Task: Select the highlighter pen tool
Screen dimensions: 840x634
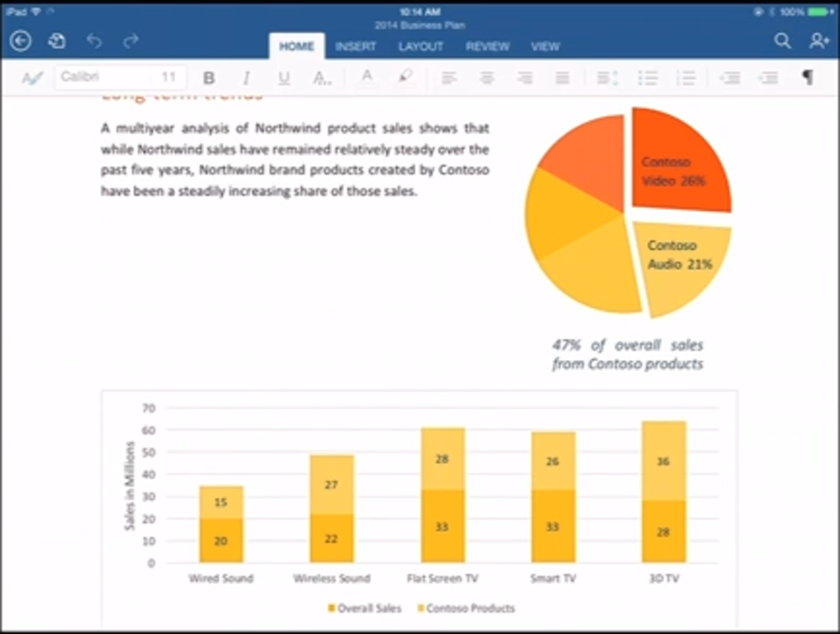Action: click(405, 77)
